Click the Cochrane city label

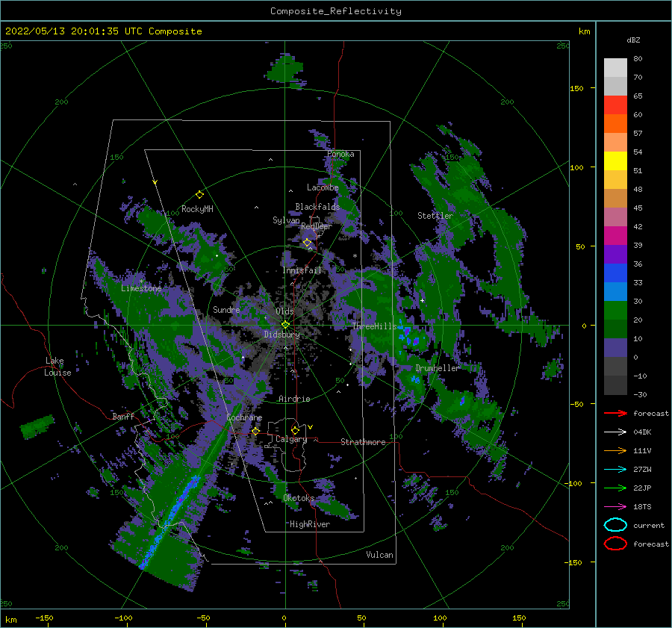click(x=244, y=417)
